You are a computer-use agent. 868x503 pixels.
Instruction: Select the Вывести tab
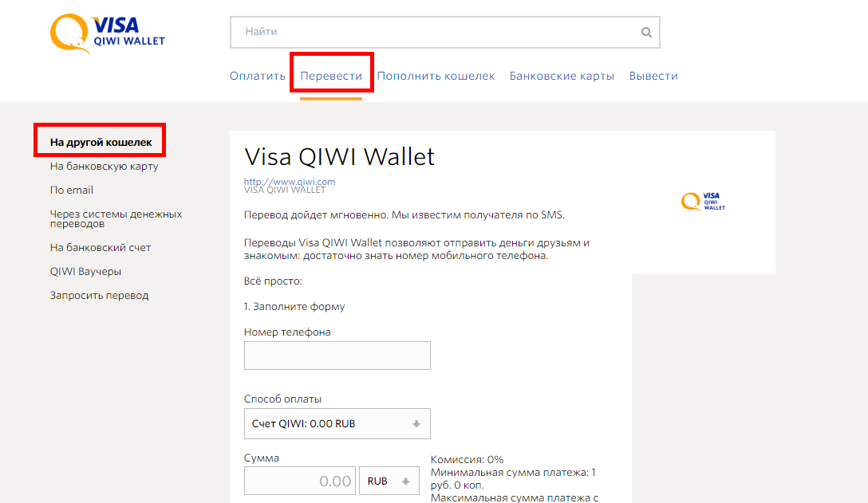[653, 76]
